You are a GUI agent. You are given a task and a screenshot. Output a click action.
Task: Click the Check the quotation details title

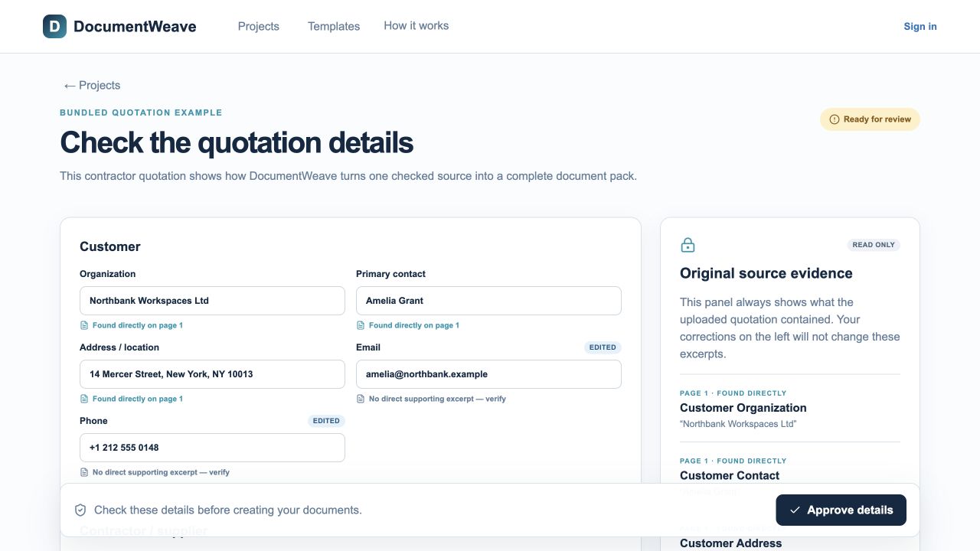click(x=237, y=142)
